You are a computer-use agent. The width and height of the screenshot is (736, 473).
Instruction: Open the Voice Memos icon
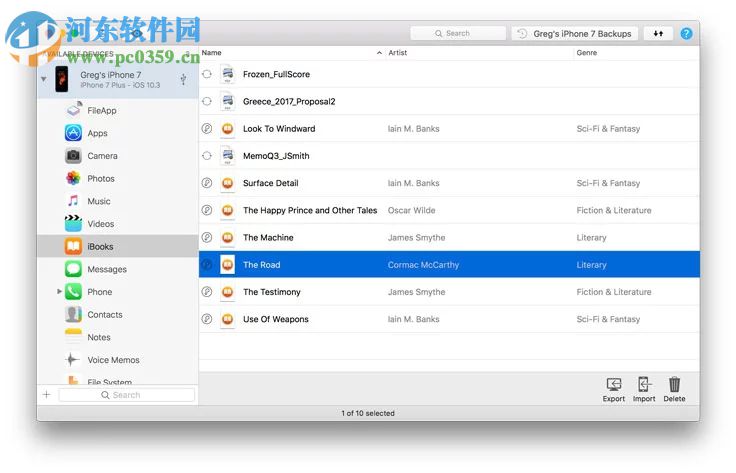72,360
